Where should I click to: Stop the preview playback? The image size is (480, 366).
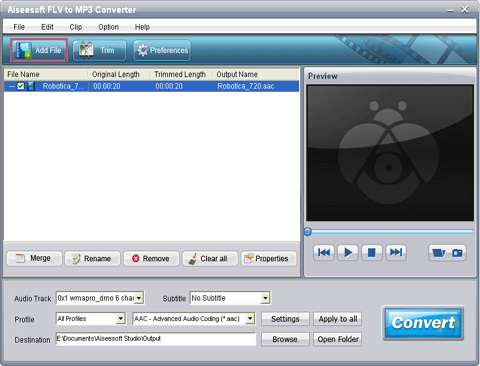tap(372, 253)
